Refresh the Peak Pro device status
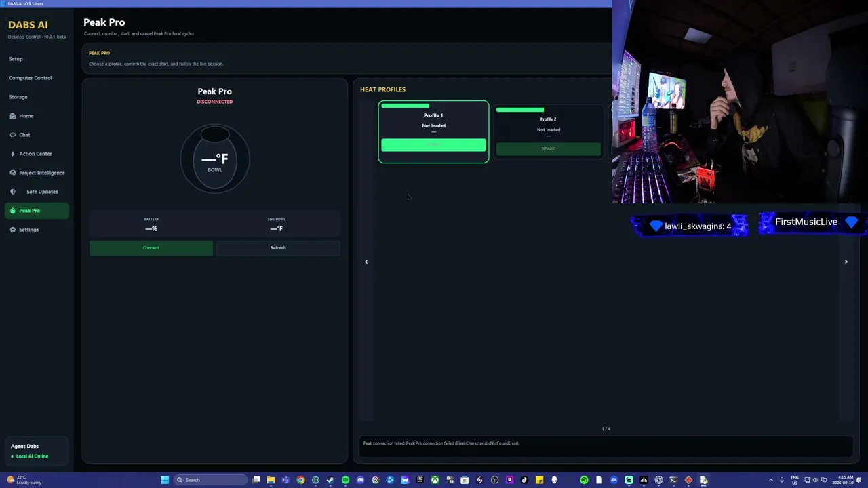 278,248
